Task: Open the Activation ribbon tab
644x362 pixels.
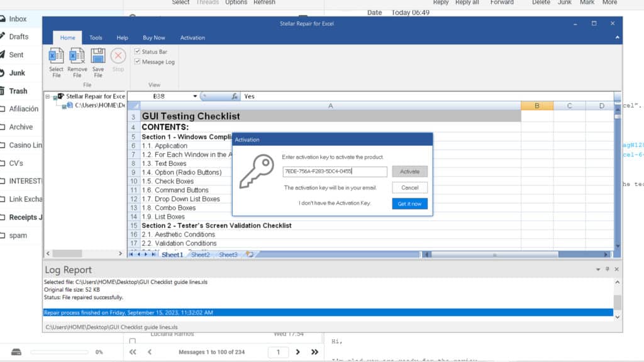Action: (192, 38)
